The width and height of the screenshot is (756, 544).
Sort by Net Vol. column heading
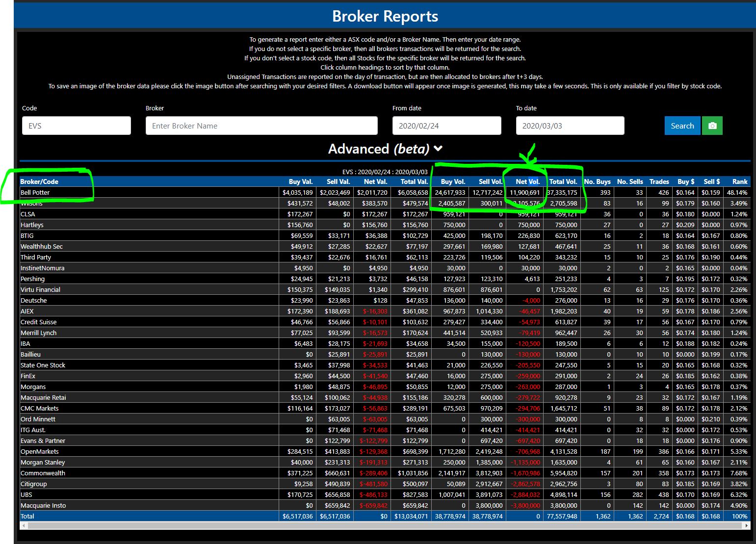tap(528, 181)
